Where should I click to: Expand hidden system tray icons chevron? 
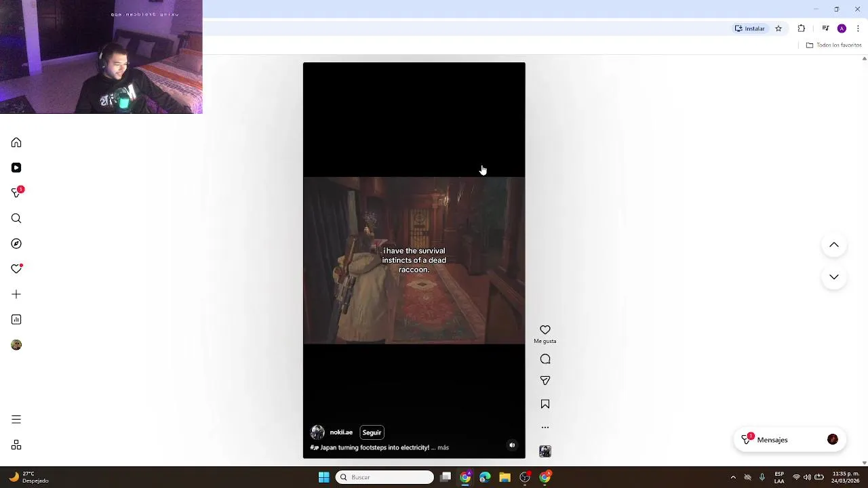(x=733, y=477)
